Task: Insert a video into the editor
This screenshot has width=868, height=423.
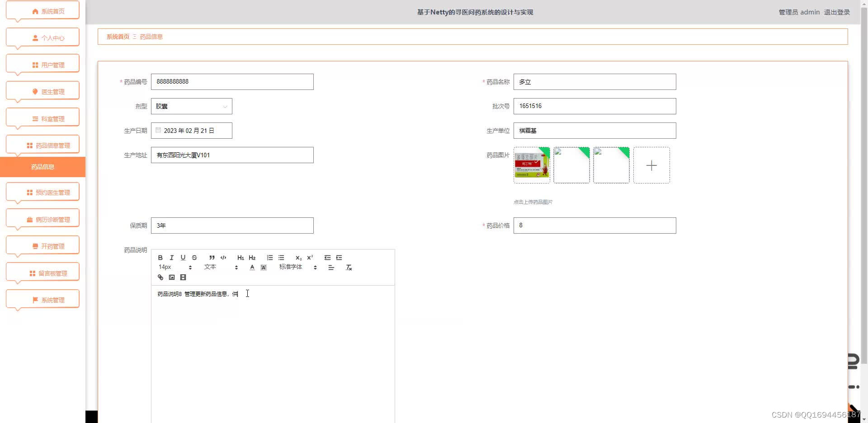Action: click(x=183, y=277)
